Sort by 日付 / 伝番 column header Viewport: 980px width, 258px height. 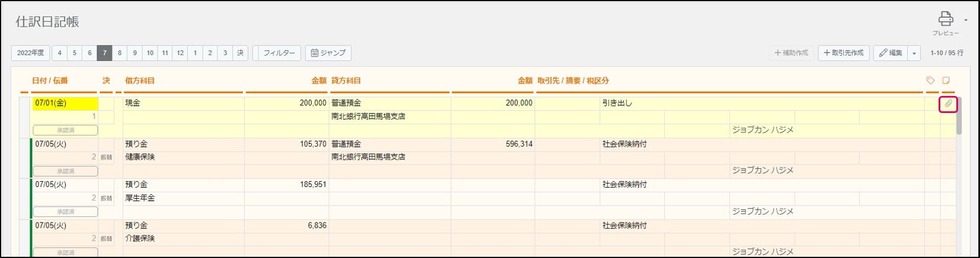pos(50,80)
